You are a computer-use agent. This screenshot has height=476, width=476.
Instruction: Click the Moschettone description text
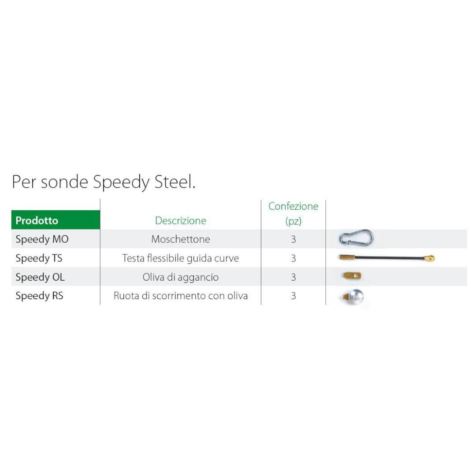pos(180,239)
